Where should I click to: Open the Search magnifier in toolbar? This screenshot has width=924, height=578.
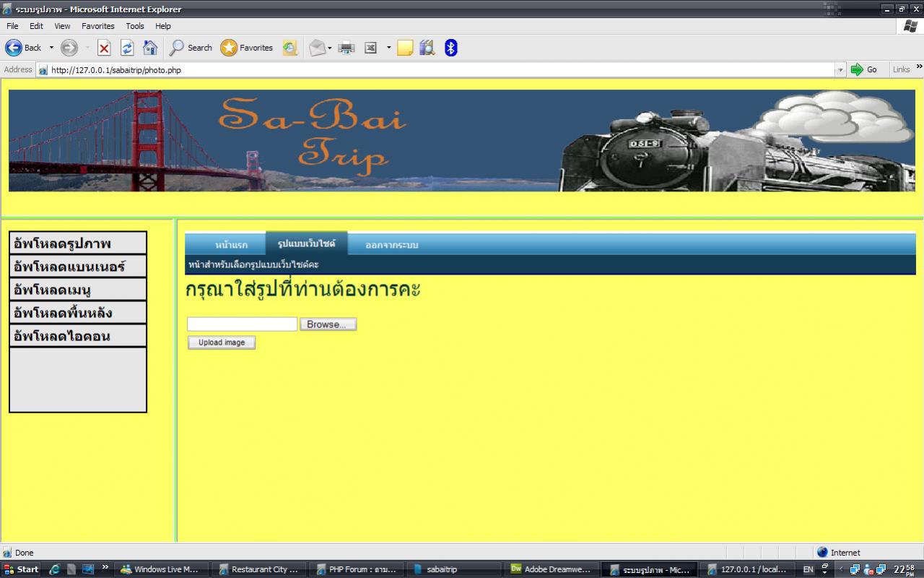[x=191, y=48]
